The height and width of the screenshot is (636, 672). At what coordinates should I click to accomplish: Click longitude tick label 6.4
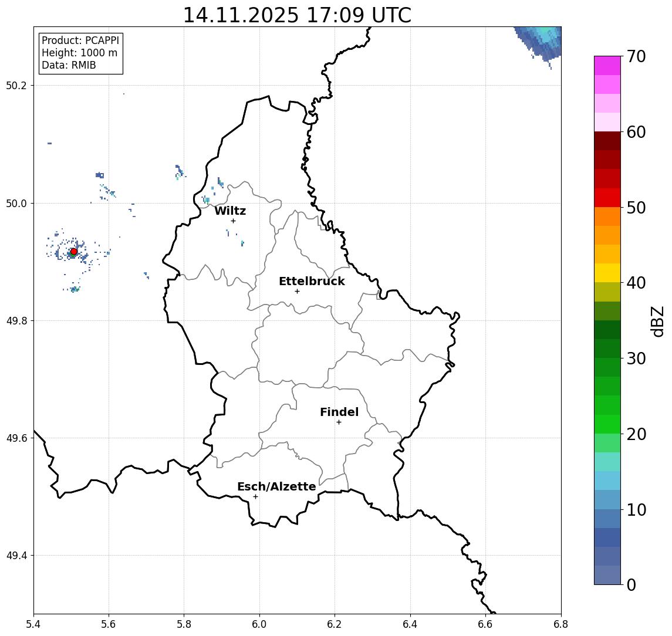point(410,624)
